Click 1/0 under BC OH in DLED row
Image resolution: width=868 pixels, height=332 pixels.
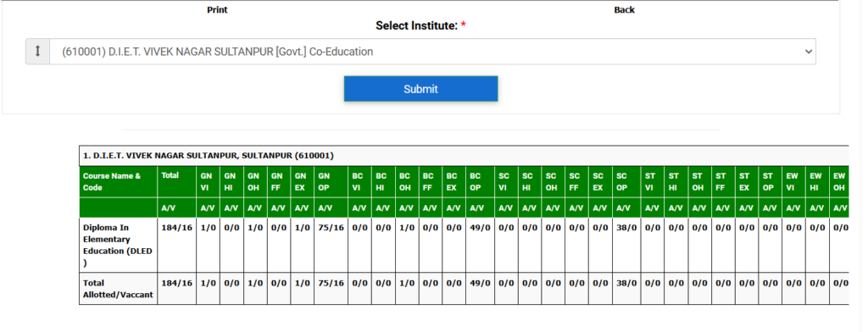pyautogui.click(x=407, y=228)
